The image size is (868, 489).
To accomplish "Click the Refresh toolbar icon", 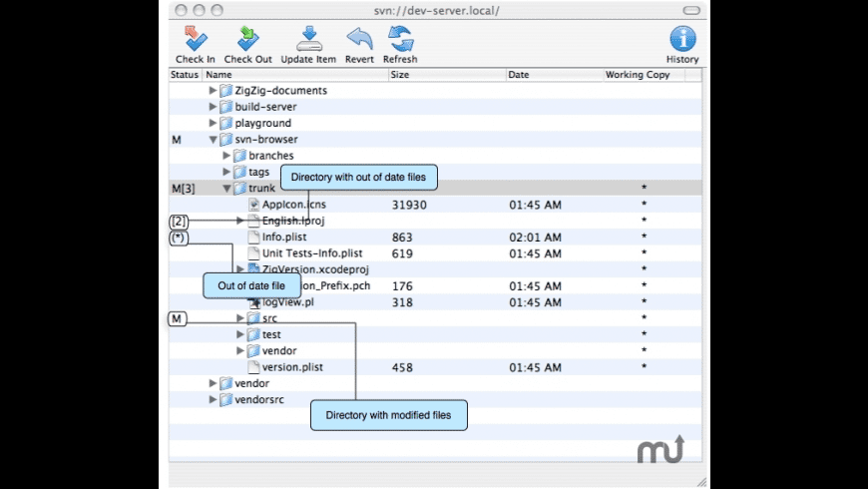I will point(400,39).
